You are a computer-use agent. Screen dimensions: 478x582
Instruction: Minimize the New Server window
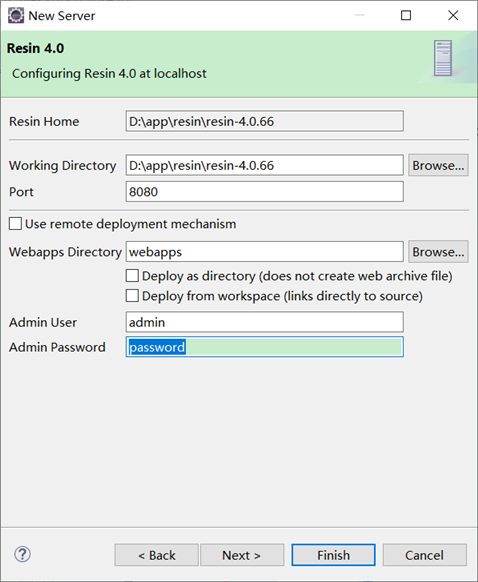tap(359, 15)
